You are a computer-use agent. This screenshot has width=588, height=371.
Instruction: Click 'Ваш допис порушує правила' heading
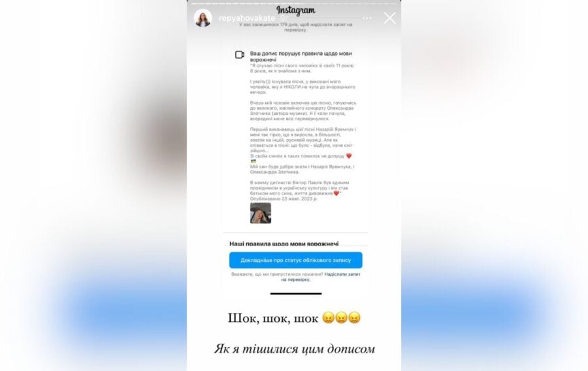click(301, 57)
